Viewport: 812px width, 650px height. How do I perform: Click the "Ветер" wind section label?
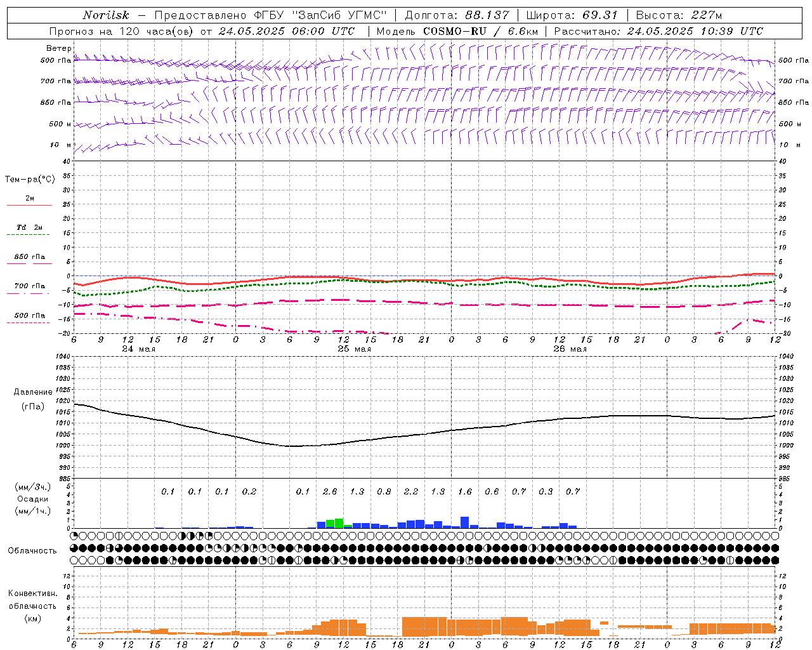[x=59, y=48]
